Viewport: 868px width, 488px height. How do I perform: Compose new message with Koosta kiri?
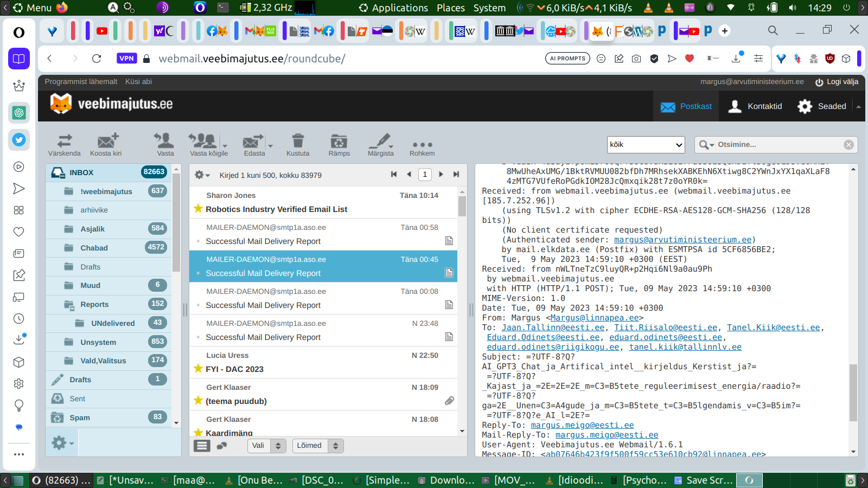click(x=106, y=142)
